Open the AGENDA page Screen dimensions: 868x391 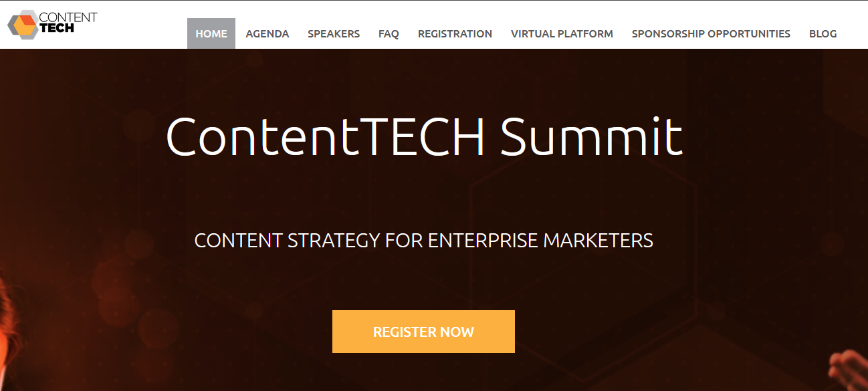pos(267,33)
